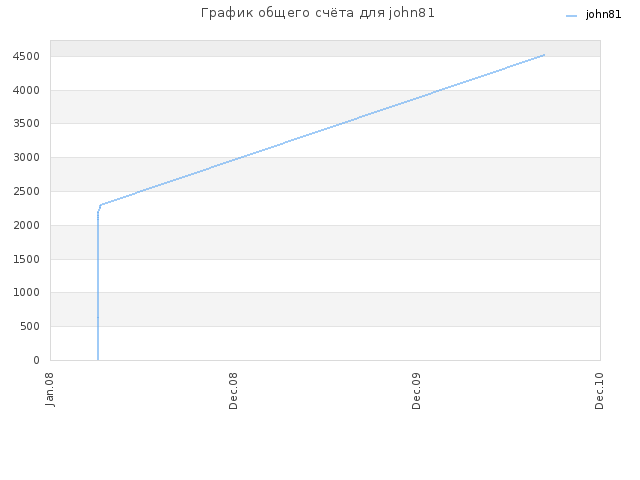Screen dimensions: 640x480
Task: Click the line's bend near 2300
Action: click(x=100, y=205)
